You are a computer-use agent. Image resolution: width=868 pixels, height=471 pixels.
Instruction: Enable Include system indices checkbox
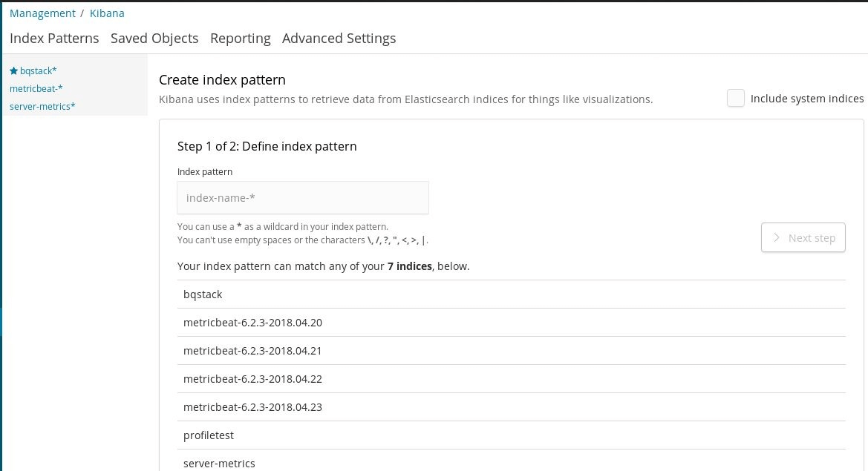736,99
